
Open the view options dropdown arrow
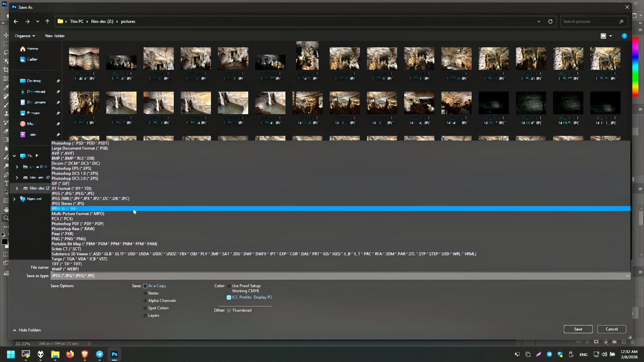click(x=610, y=36)
